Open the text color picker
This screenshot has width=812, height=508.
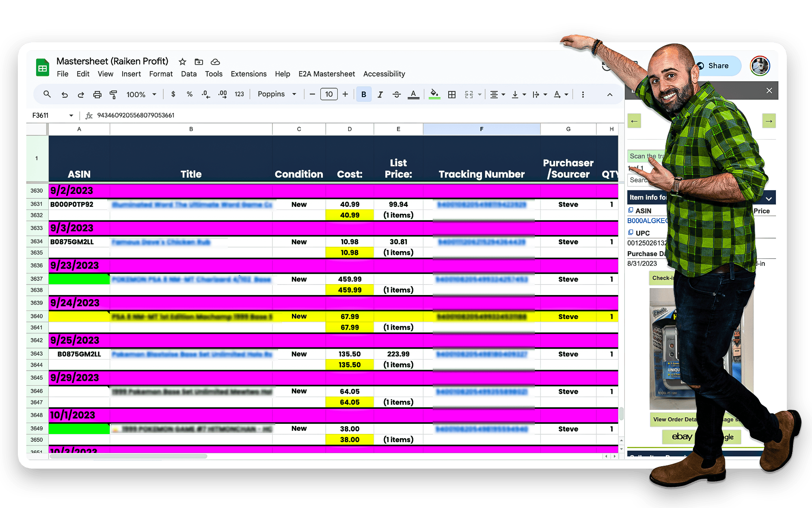coord(413,94)
